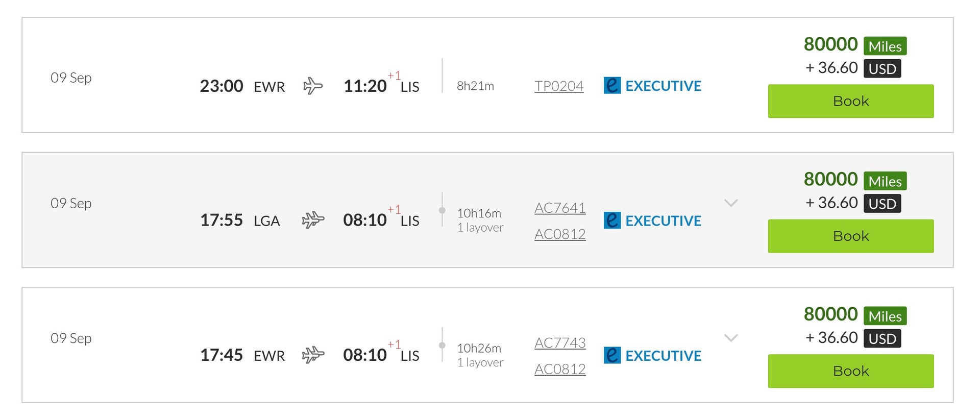
Task: Click the green Miles badge on the top flight
Action: pos(885,46)
